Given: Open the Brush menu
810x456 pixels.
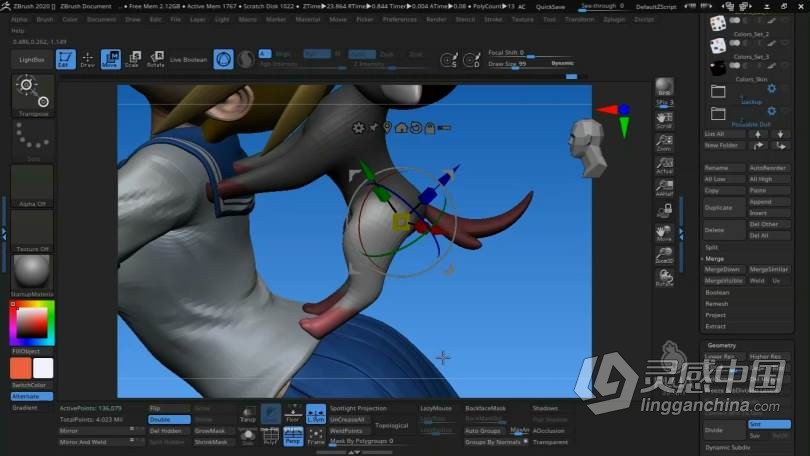Looking at the screenshot, I should click(45, 19).
